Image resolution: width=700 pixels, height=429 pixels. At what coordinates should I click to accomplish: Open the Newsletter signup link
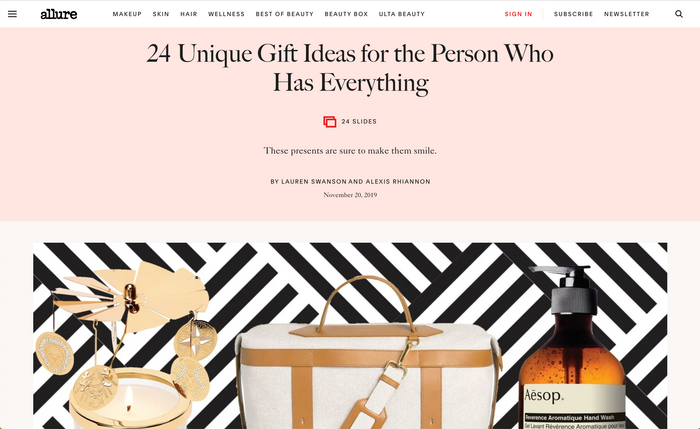point(627,14)
